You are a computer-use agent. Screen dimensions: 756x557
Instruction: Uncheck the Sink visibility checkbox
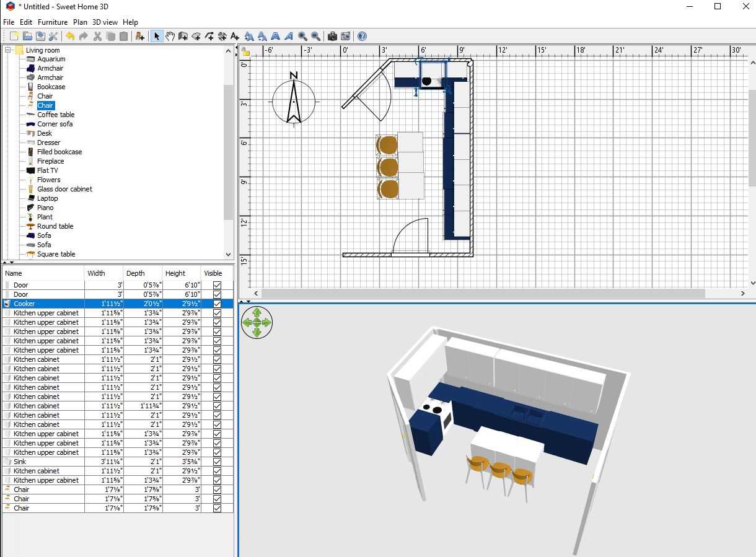[x=216, y=462]
